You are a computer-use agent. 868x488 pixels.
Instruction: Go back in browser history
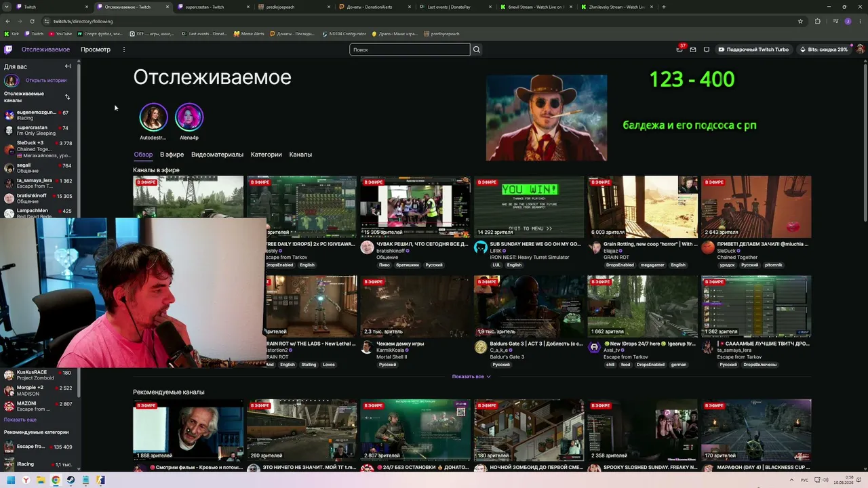coord(7,21)
